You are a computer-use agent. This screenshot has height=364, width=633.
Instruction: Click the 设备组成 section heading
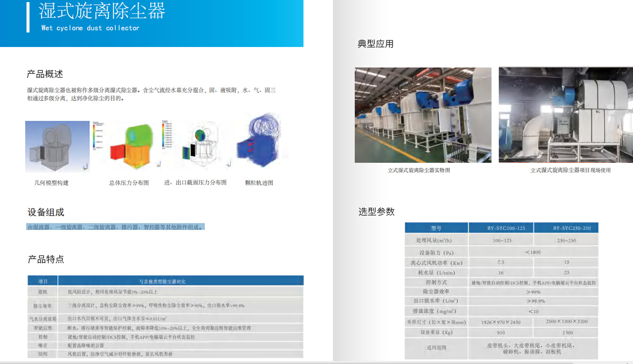46,212
